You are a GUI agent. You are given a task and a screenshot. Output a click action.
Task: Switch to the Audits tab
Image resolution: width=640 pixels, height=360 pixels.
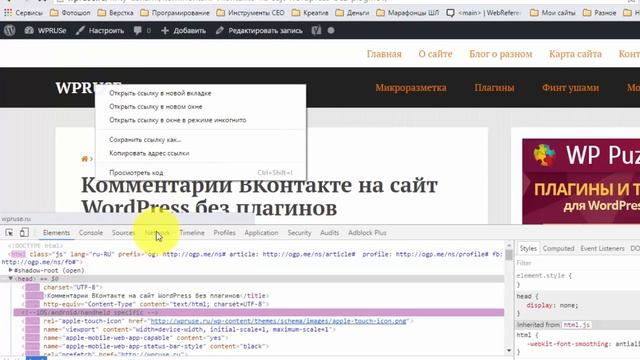click(329, 233)
